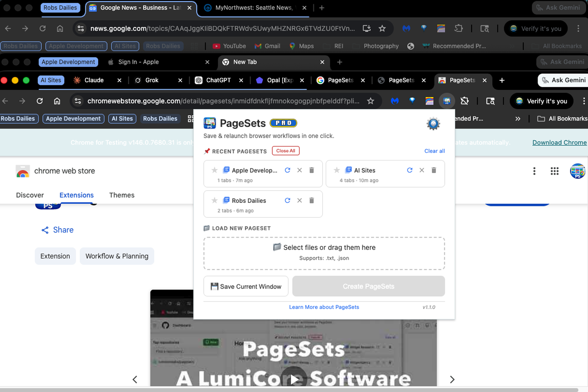Select the Sign In - Apple tab in middle window
This screenshot has width=588, height=392.
[158, 62]
